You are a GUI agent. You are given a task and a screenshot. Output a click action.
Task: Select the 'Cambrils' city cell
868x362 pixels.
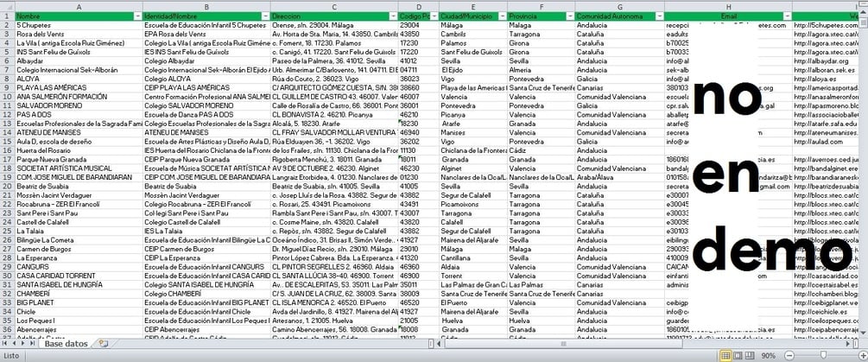point(473,35)
